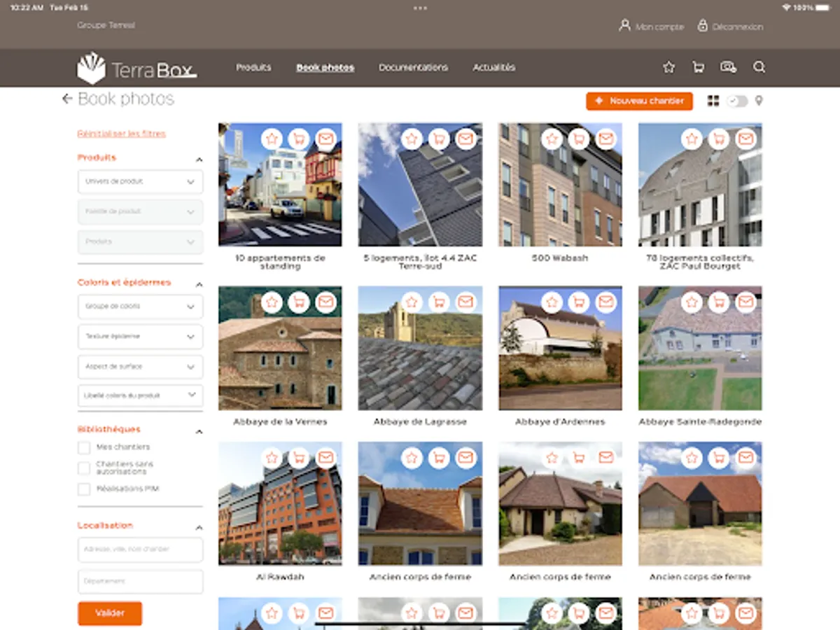Screen dimensions: 840x630
Task: Collapse the Coloris et épidermes section
Action: pos(199,284)
